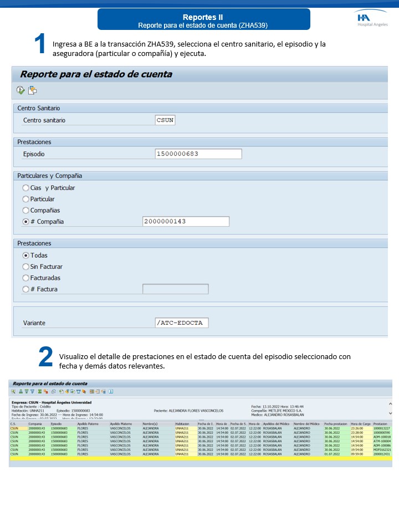The image size is (399, 532).
Task: Choose the Facturadas radio option
Action: click(25, 278)
